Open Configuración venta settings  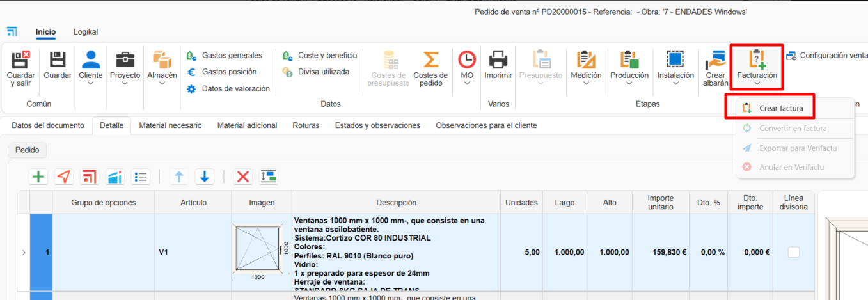click(826, 56)
